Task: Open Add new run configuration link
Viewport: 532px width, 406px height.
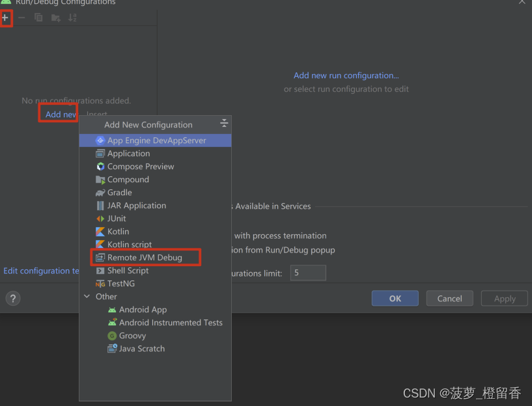Action: coord(346,75)
